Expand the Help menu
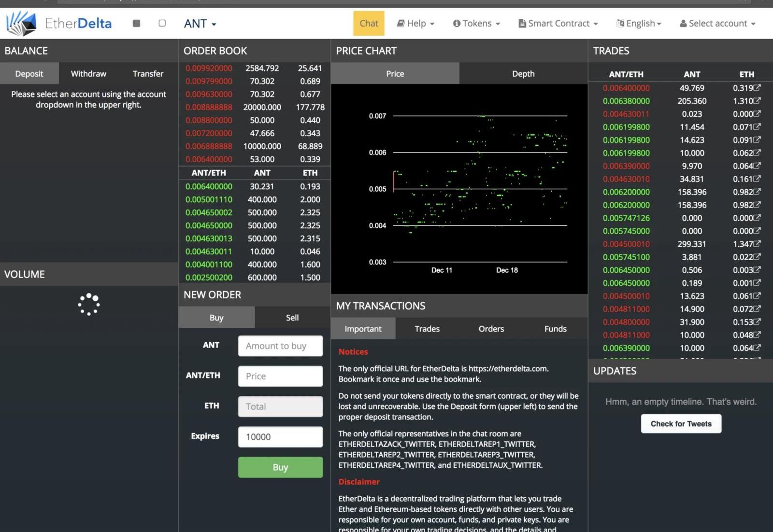Image resolution: width=773 pixels, height=532 pixels. [415, 23]
